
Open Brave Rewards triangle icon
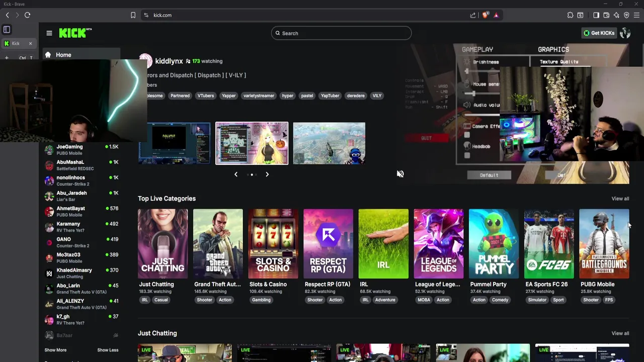(x=496, y=15)
